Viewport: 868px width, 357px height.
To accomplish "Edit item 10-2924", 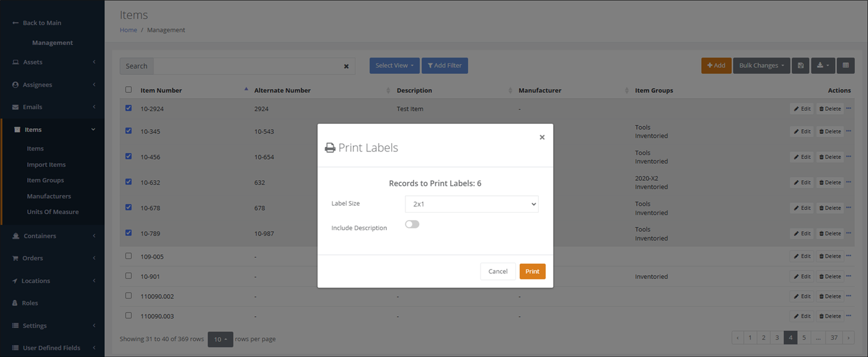I will (802, 108).
